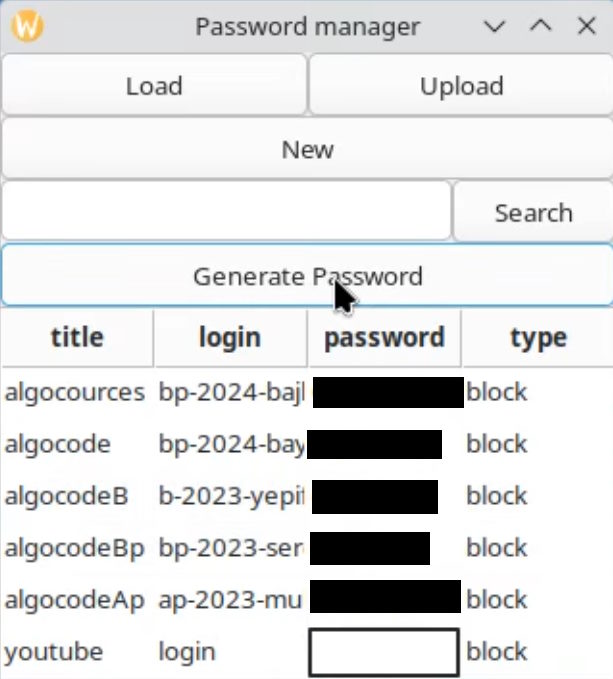
Task: Minimize the Password manager window
Action: [495, 27]
